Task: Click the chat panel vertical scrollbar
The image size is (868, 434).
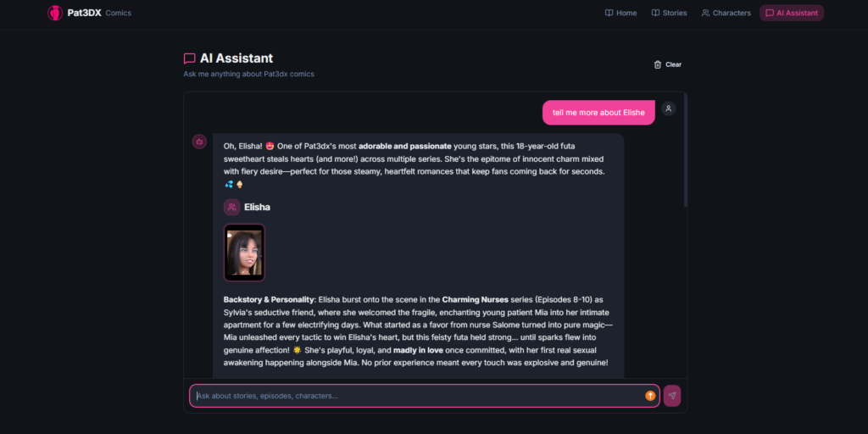Action: tap(686, 151)
